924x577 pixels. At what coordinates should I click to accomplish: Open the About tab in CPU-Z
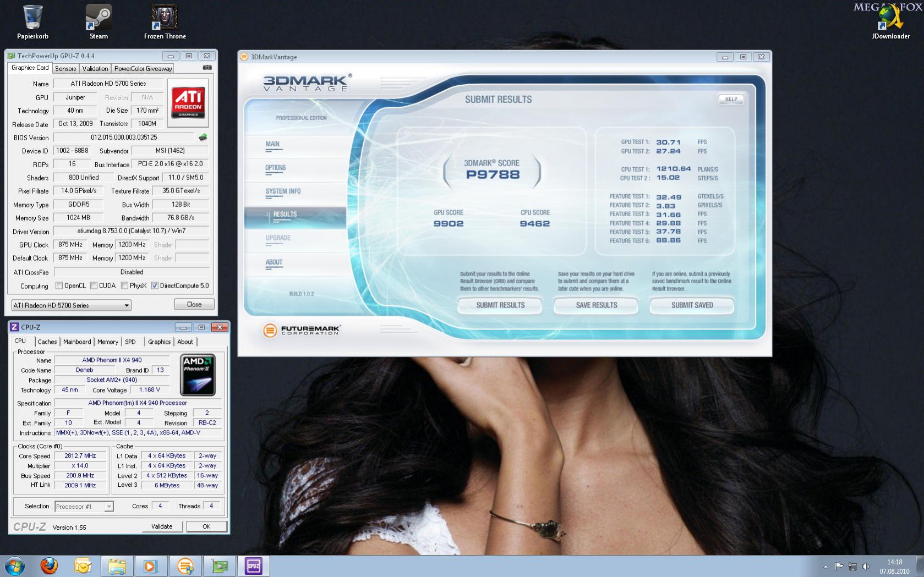185,342
